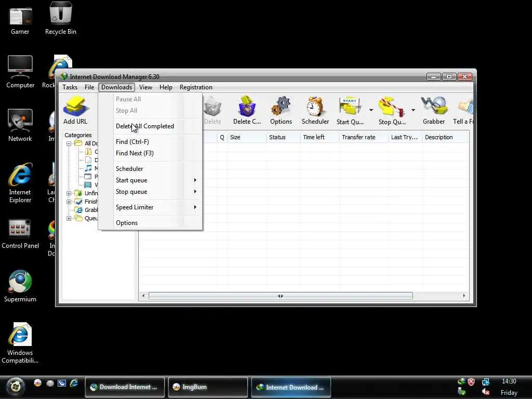Click the Windows Start orb
This screenshot has height=399, width=532.
(x=15, y=386)
